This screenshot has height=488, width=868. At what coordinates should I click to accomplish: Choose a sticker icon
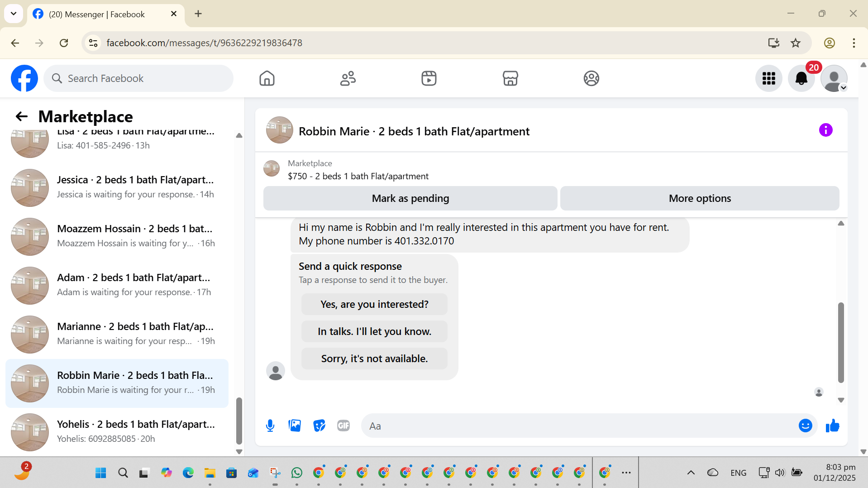(319, 426)
